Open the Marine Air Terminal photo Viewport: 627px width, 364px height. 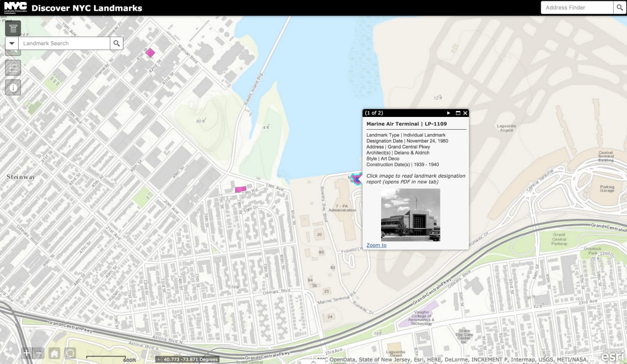pyautogui.click(x=410, y=215)
